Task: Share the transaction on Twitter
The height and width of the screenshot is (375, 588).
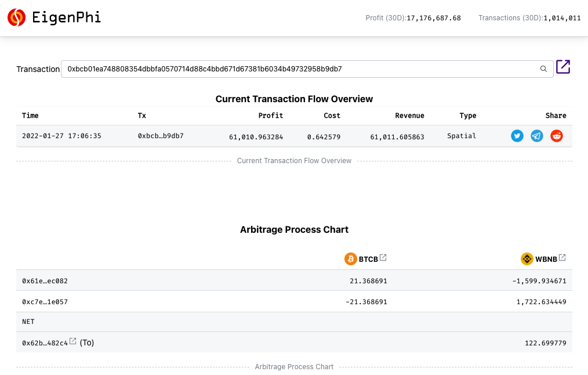Action: tap(517, 135)
